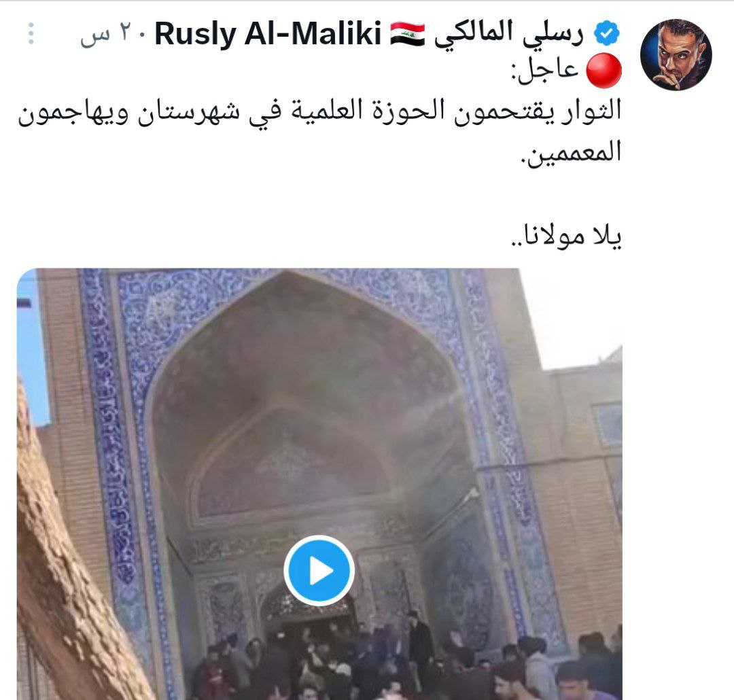Click the Arabic display name رسلي المالكي
The image size is (734, 700).
[508, 34]
